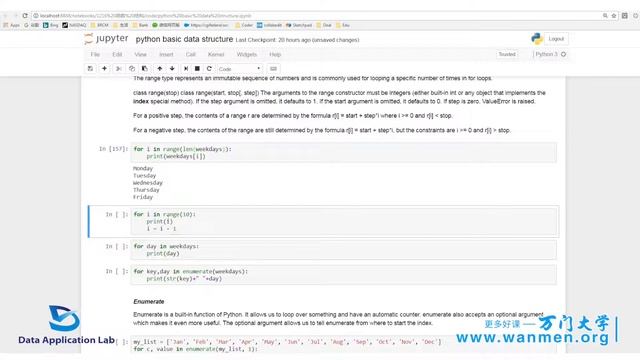Copy selected cells icon in Jupyter toolbar

pyautogui.click(x=132, y=69)
